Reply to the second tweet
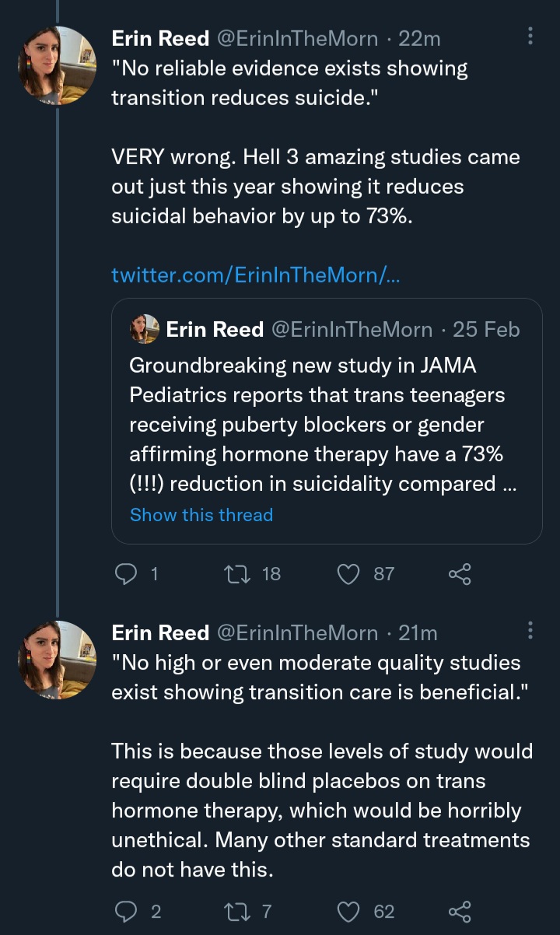560x935 pixels. point(126,911)
